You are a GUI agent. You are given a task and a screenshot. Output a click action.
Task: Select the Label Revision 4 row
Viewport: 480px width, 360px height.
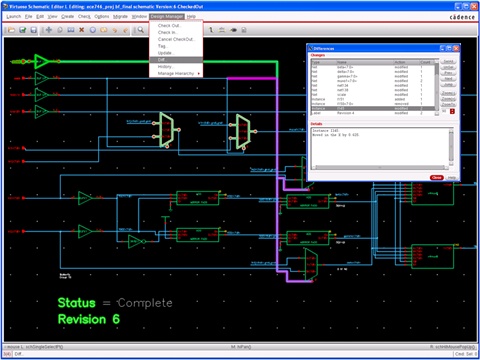point(373,113)
